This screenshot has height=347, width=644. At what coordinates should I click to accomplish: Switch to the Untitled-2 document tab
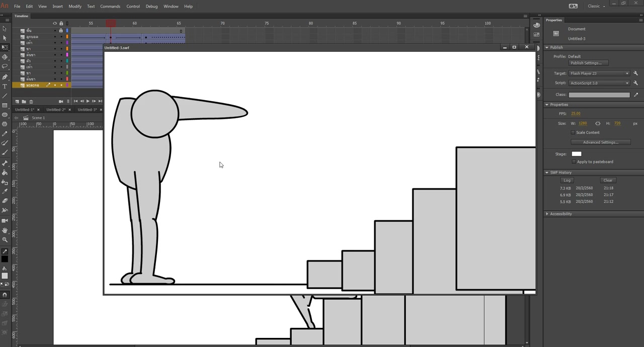pyautogui.click(x=55, y=110)
